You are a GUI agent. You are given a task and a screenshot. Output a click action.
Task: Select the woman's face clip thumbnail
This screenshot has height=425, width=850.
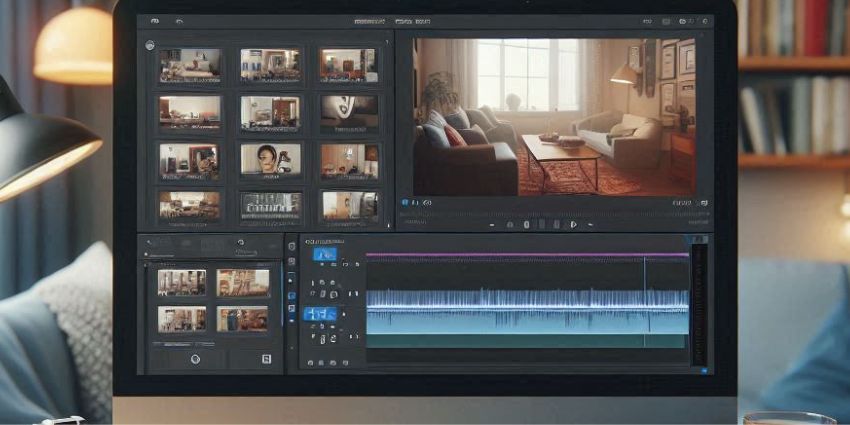(271, 159)
